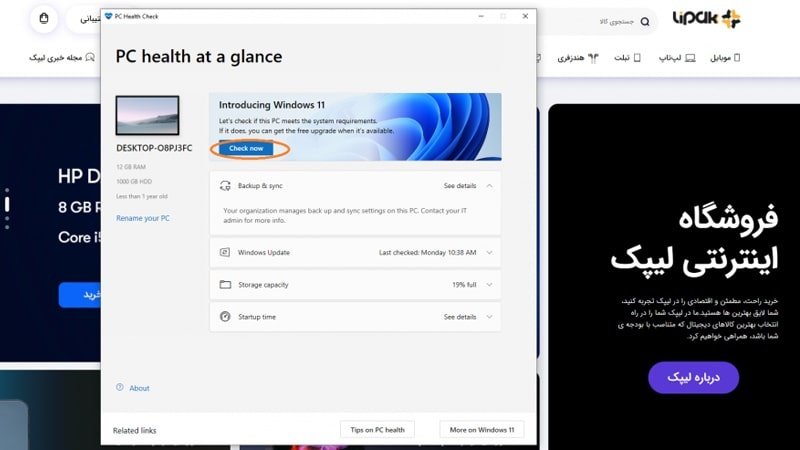
Task: Click the Startup time gauge icon
Action: click(225, 317)
